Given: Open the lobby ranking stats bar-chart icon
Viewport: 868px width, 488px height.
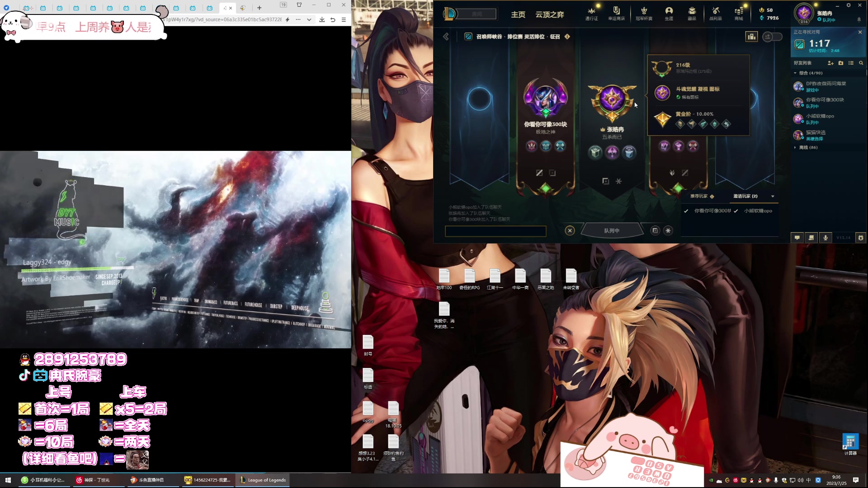Looking at the screenshot, I should (x=751, y=37).
